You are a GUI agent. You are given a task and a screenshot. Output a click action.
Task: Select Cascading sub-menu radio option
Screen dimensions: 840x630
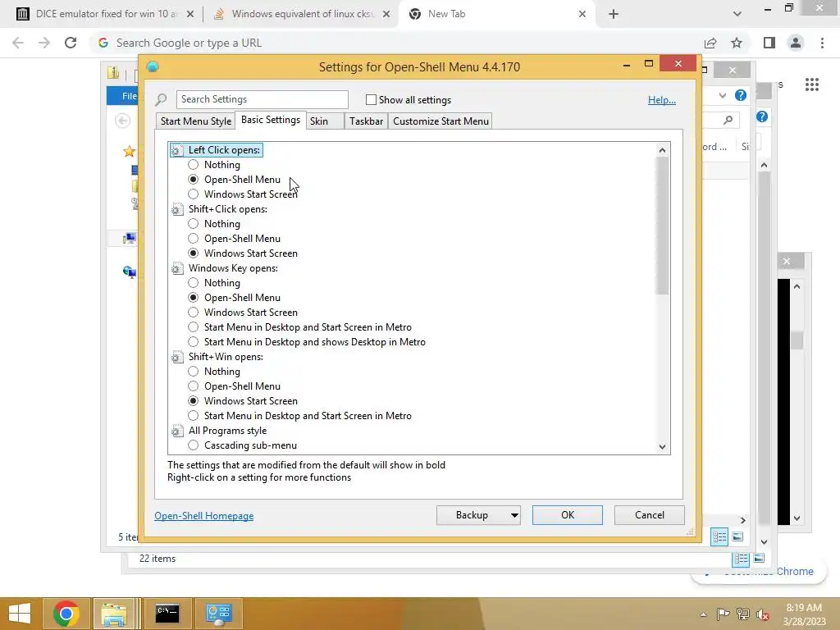click(x=193, y=445)
